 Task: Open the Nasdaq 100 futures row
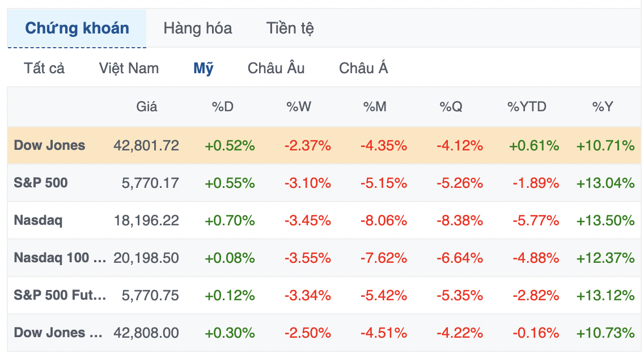click(60, 258)
